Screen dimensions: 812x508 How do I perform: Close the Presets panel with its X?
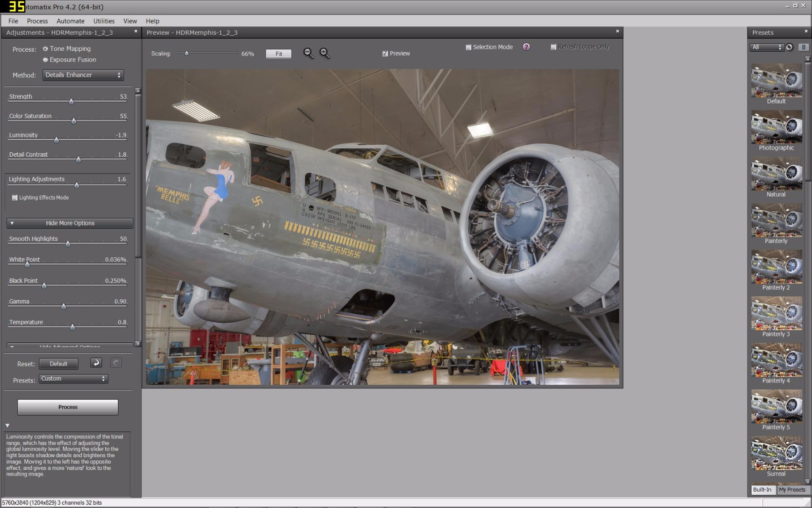tap(806, 32)
